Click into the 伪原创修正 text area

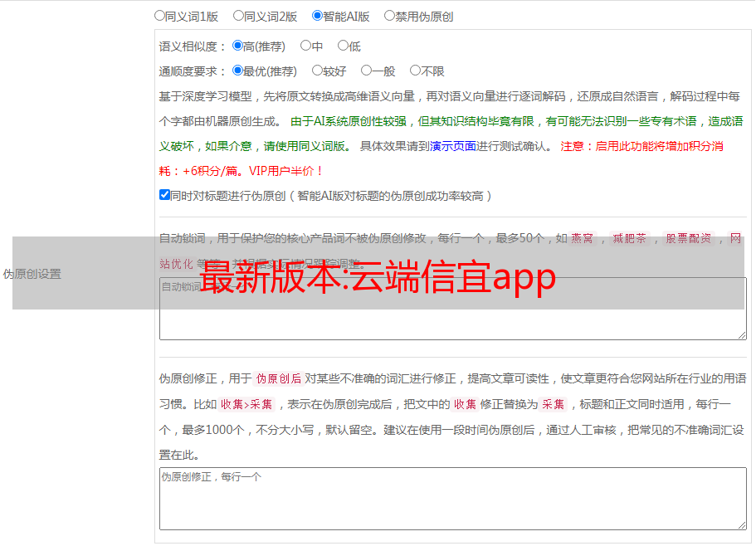[x=452, y=498]
